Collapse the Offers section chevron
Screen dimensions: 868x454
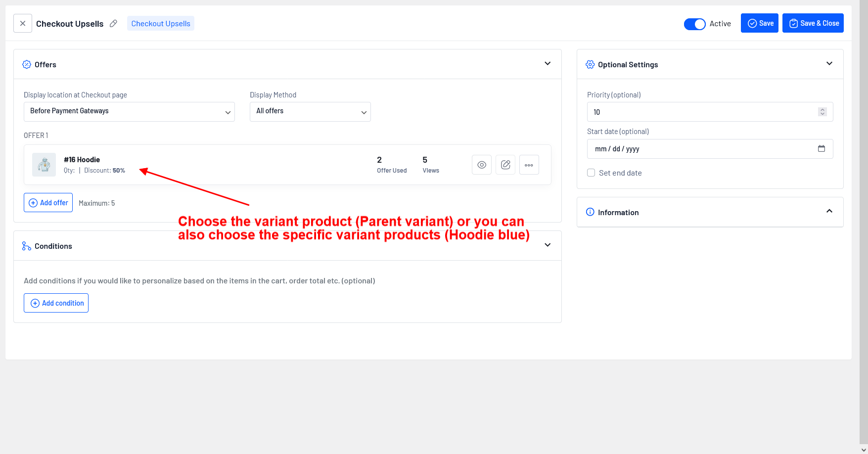pyautogui.click(x=548, y=64)
